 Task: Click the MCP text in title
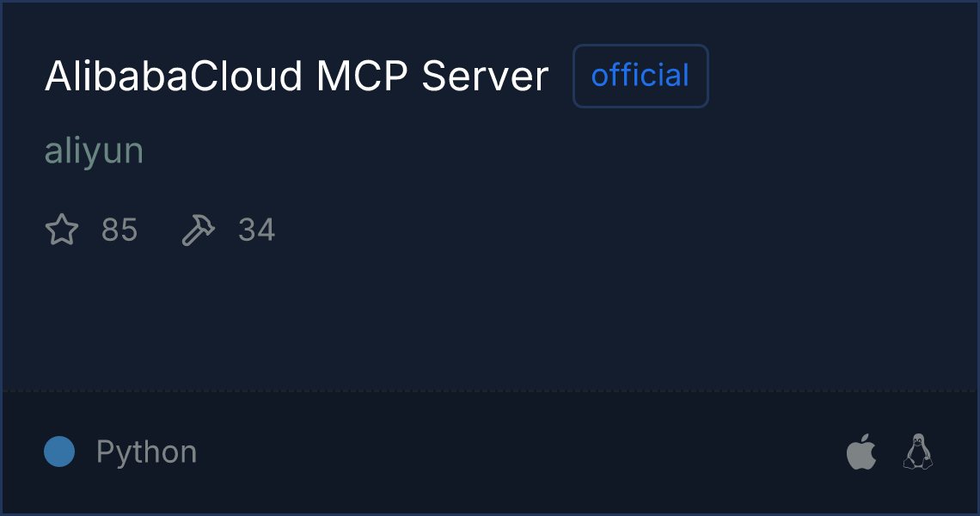362,77
